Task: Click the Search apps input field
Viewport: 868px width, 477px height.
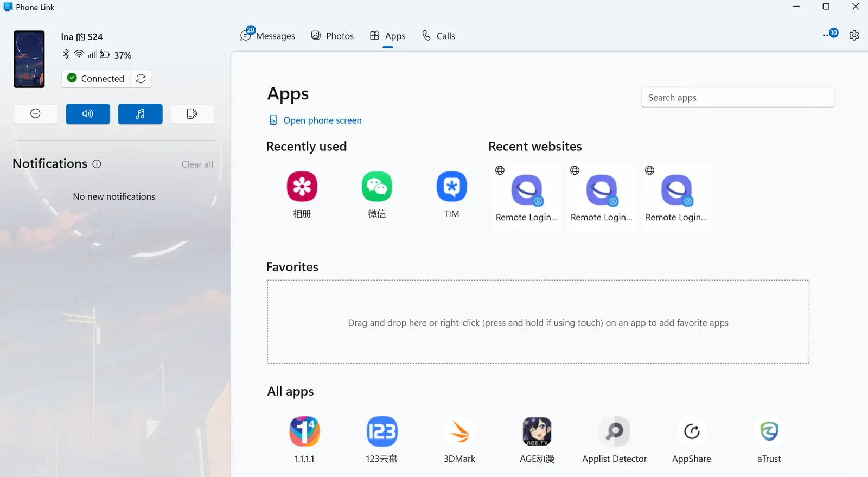Action: click(737, 98)
